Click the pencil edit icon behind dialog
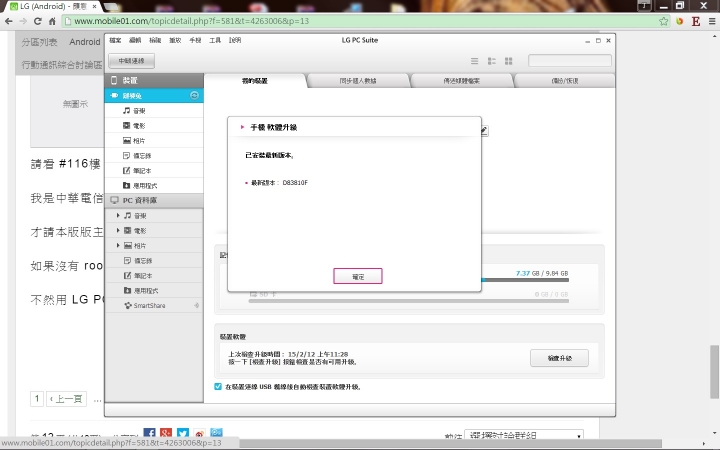720x450 pixels. pyautogui.click(x=484, y=131)
